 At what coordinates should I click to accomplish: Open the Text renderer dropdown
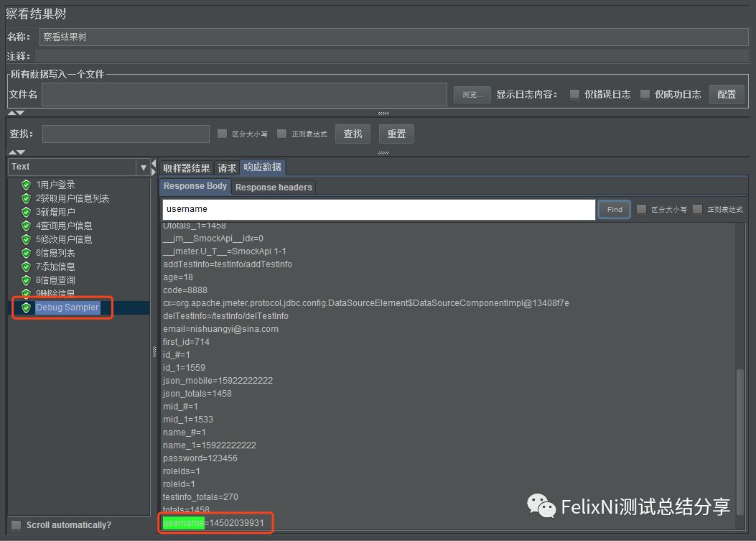point(143,167)
